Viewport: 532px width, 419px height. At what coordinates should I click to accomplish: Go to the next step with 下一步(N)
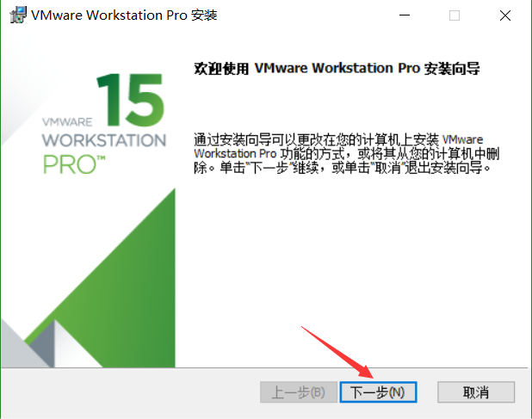tap(378, 392)
